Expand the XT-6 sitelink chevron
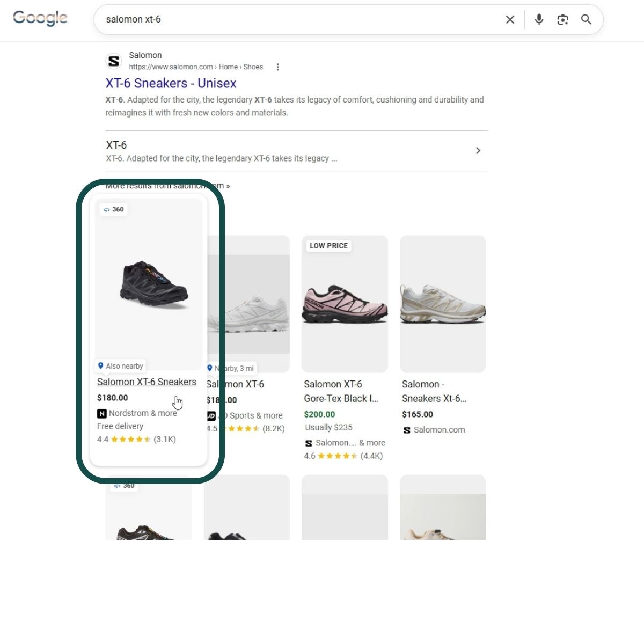Screen dimensions: 644x644 (x=478, y=151)
